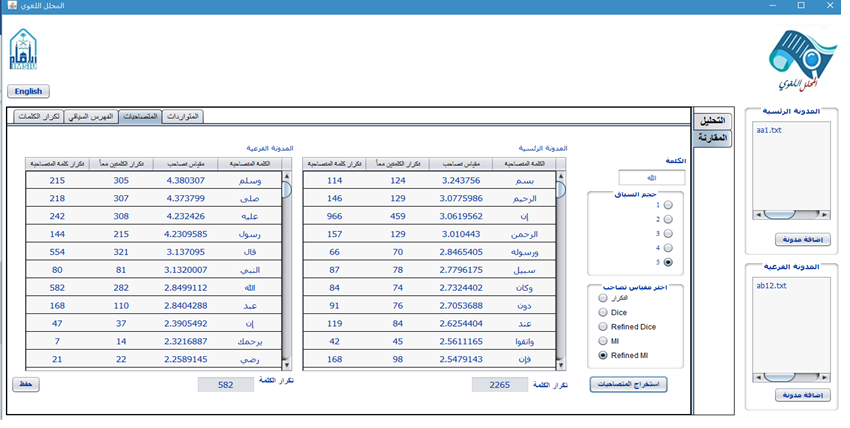Select context size 4 radio button
The image size is (850, 428).
[x=668, y=248]
